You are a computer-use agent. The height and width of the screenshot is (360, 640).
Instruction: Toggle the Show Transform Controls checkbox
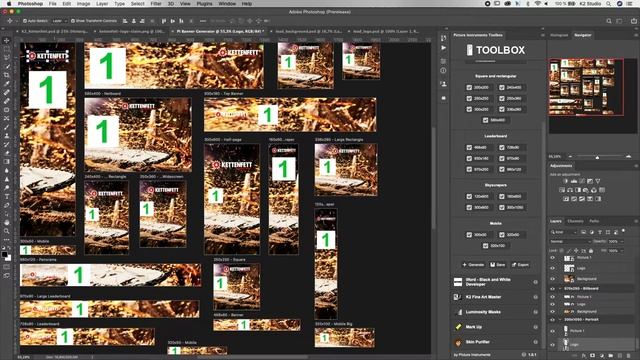(73, 21)
